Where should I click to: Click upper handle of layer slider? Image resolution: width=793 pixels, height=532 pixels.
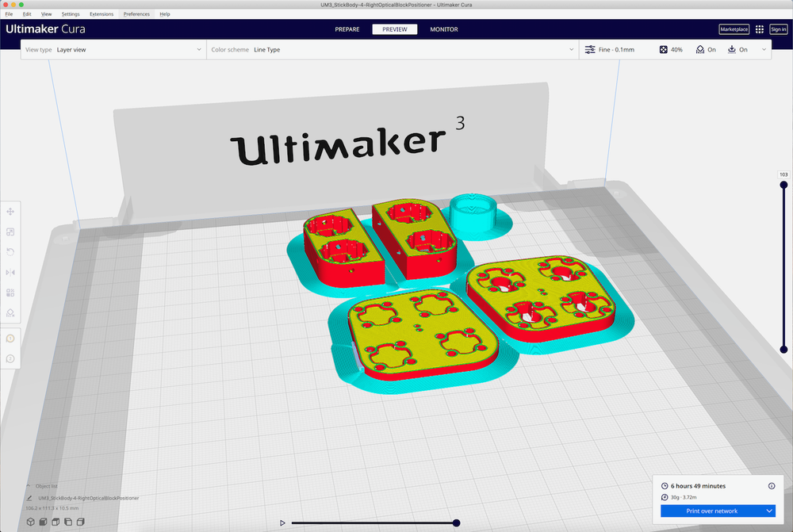pos(783,185)
